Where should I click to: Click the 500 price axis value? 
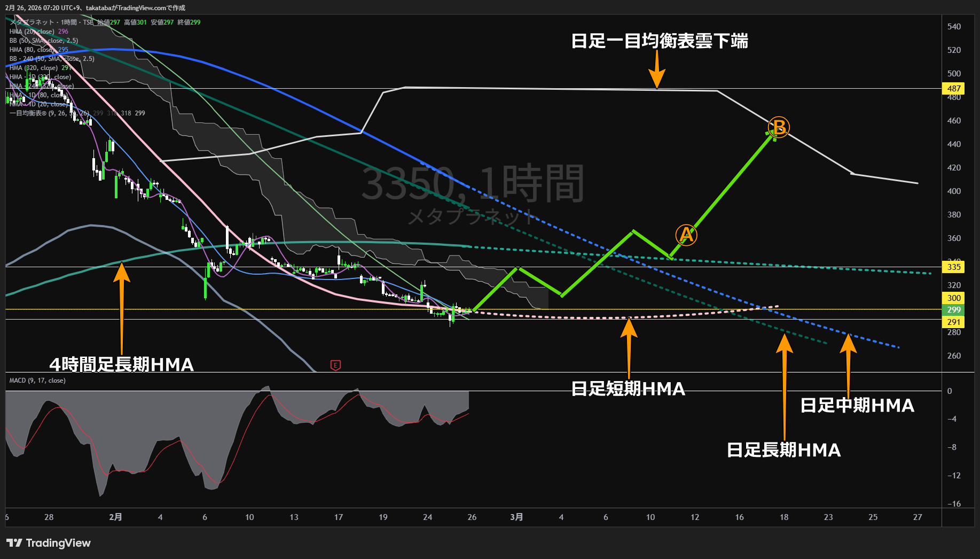954,74
